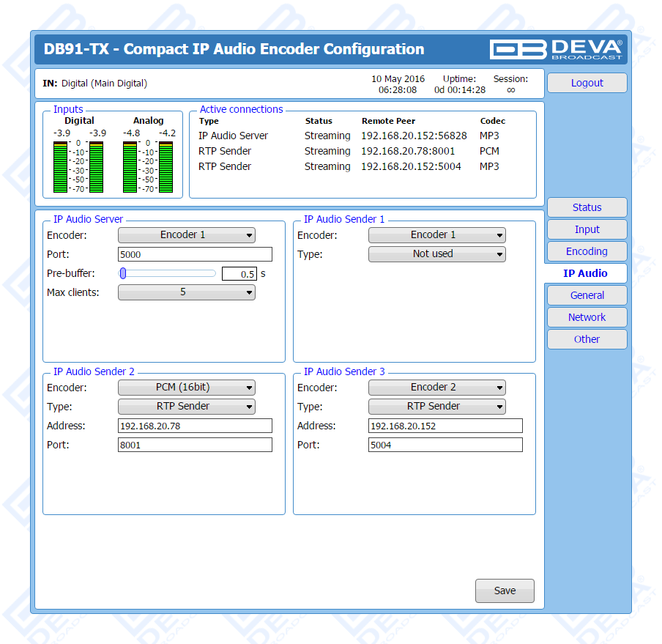Click the IP Audio Server Port field
Viewport: 662px width, 644px height.
(195, 255)
